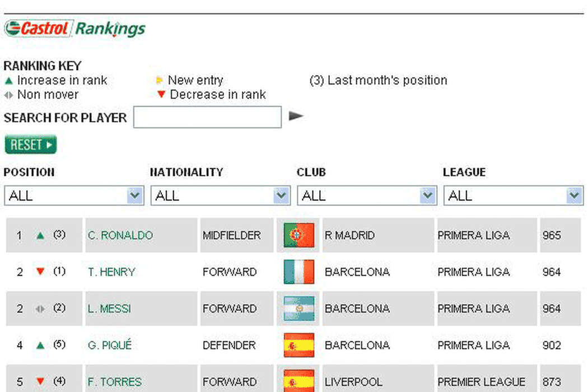Viewport: 588px width, 392px height.
Task: Open G. PIQUÉ player link
Action: [110, 346]
